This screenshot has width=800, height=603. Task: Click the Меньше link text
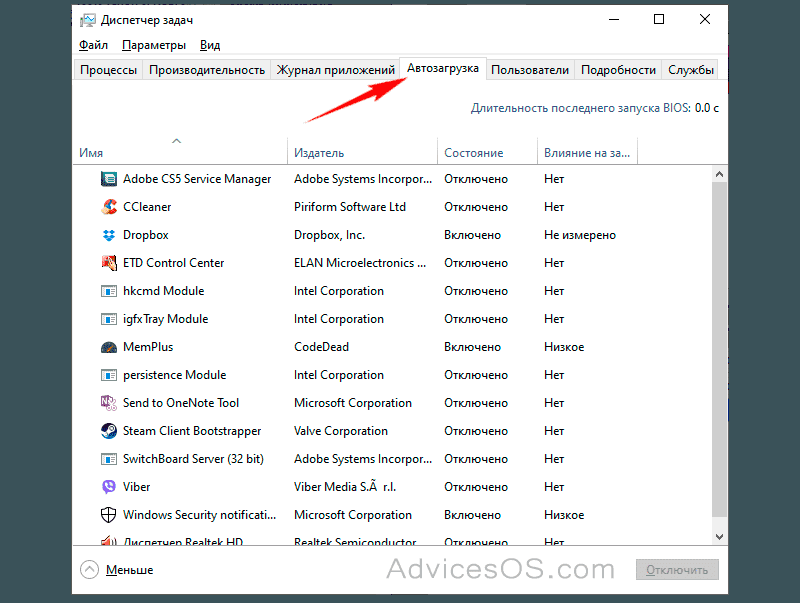[x=130, y=570]
